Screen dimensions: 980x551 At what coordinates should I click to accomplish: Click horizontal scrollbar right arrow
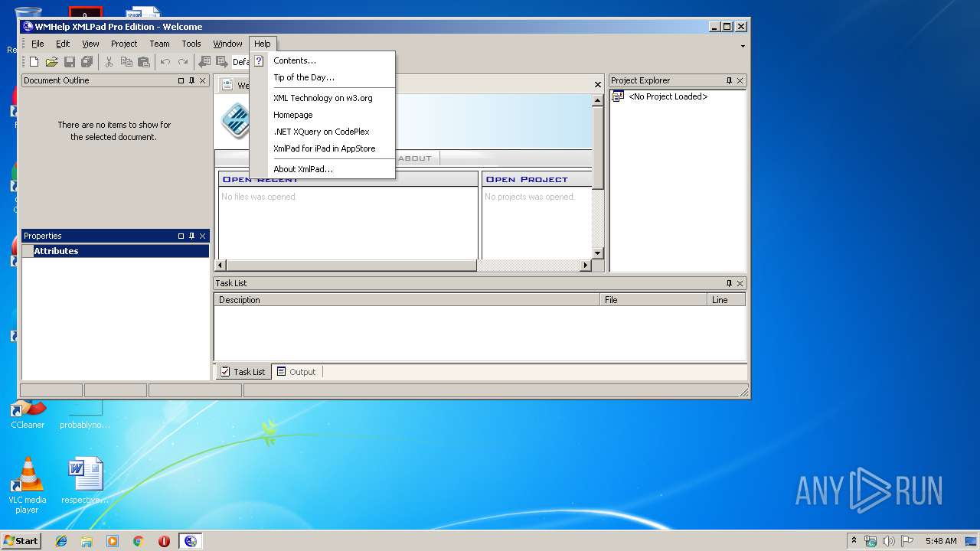pos(586,266)
